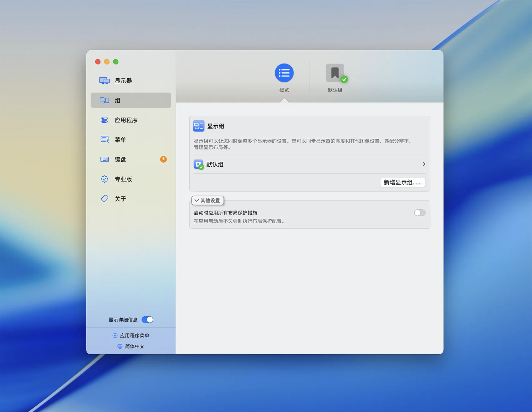Enable 启动时应用所有布局保护措施 switch
The image size is (532, 412).
pos(419,213)
